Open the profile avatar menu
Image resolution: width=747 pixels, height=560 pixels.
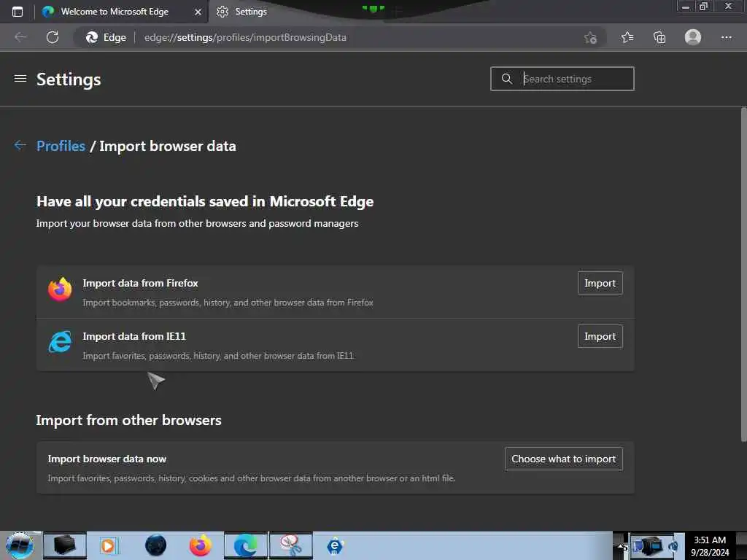point(693,37)
